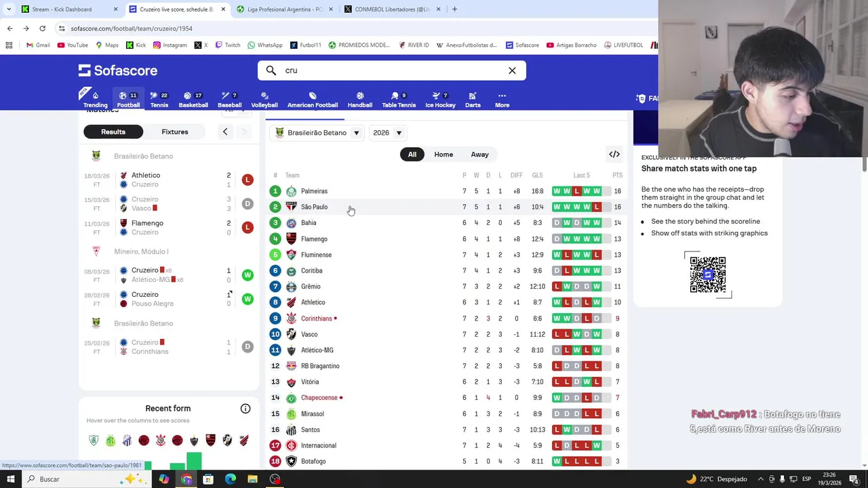Open the Ice Hockey section
868x488 pixels.
click(440, 100)
